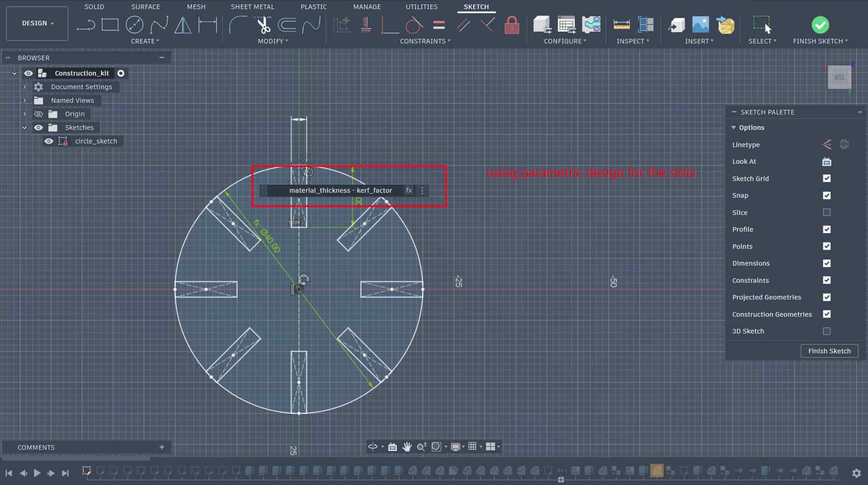Expand the Document Settings node
This screenshot has width=868, height=485.
click(x=25, y=87)
